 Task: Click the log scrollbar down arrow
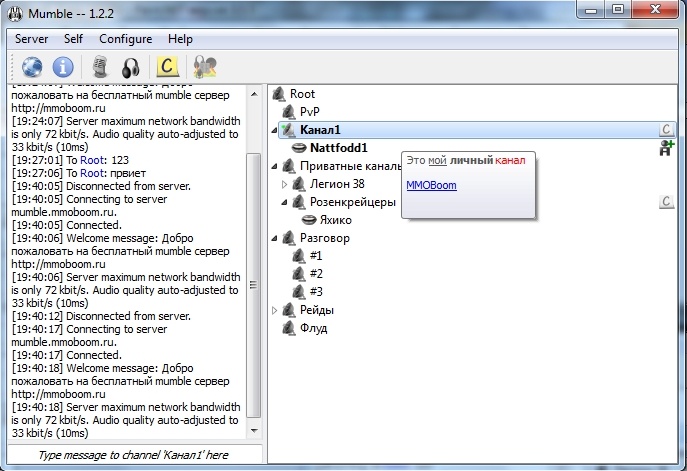click(254, 430)
